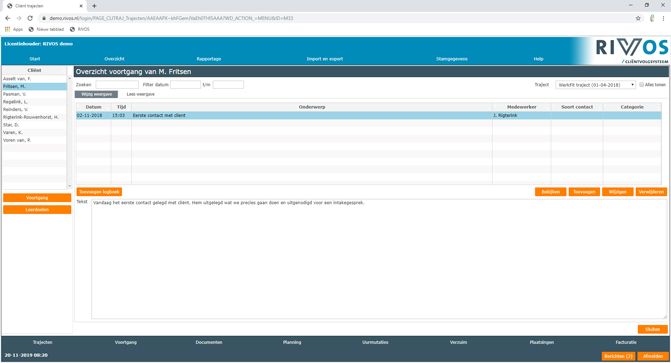Open Voortgang in bottom bar
The width and height of the screenshot is (671, 363).
pyautogui.click(x=125, y=342)
